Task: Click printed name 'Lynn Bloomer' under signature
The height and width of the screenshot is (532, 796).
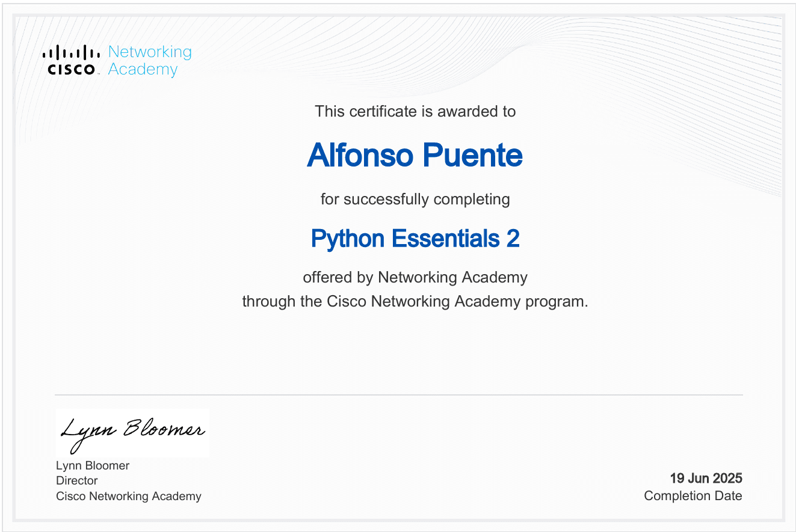Action: tap(93, 465)
